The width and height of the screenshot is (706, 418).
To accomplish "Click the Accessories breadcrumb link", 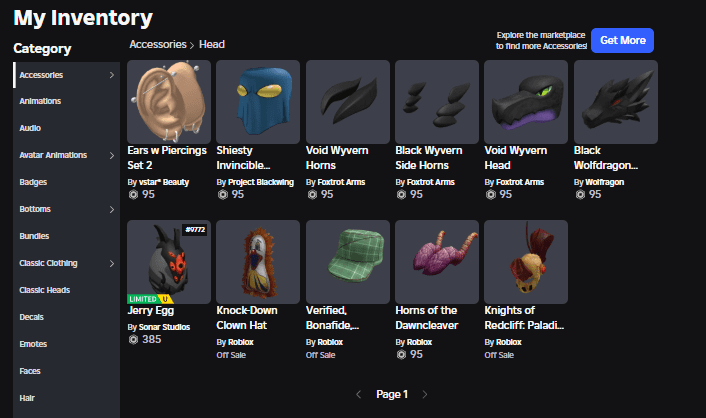I will [158, 44].
